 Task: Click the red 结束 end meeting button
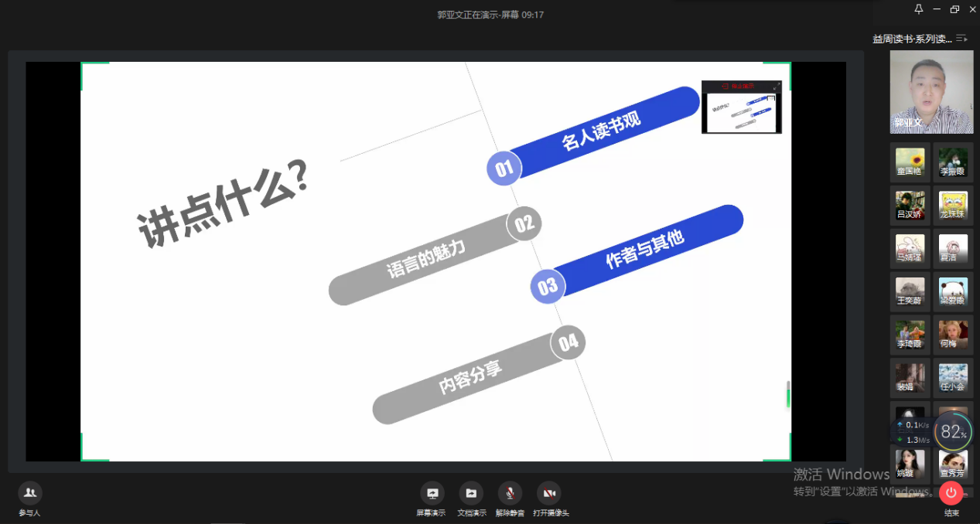click(x=951, y=493)
